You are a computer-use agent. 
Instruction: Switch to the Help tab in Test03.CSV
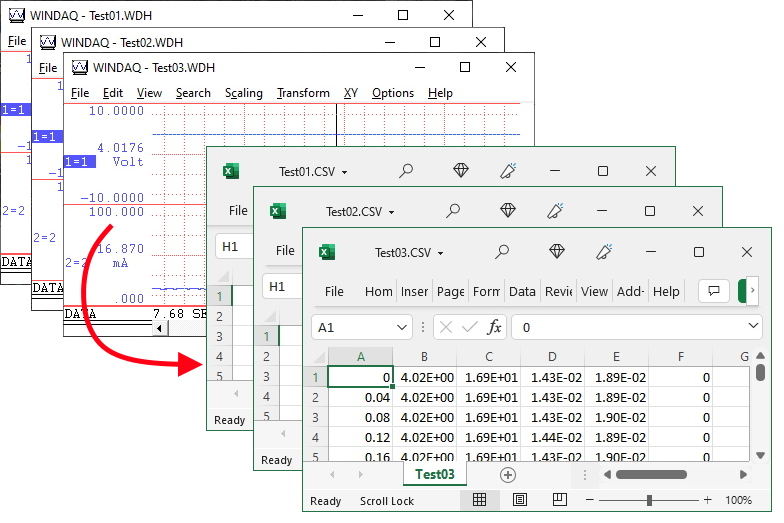pyautogui.click(x=666, y=292)
